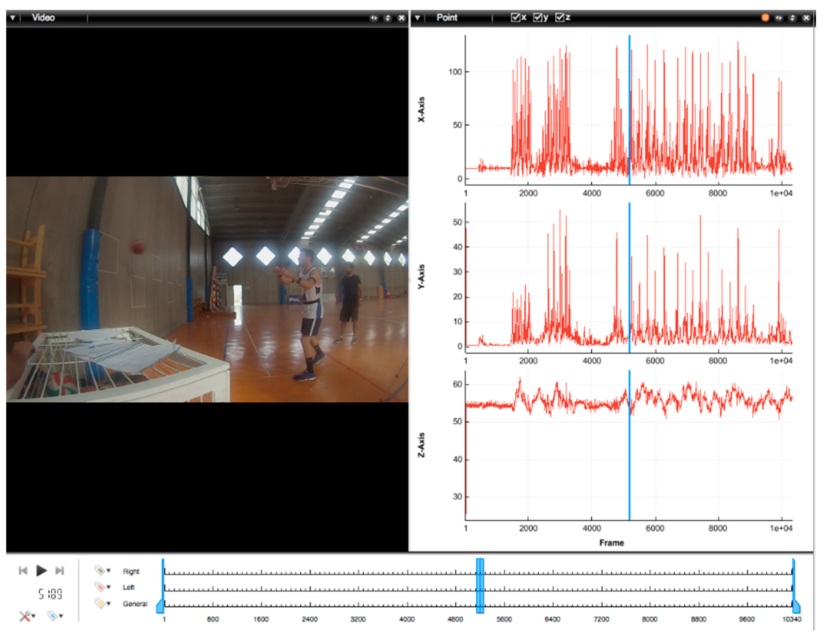
Task: Open the Point panel dropdown triangle
Action: [418, 18]
